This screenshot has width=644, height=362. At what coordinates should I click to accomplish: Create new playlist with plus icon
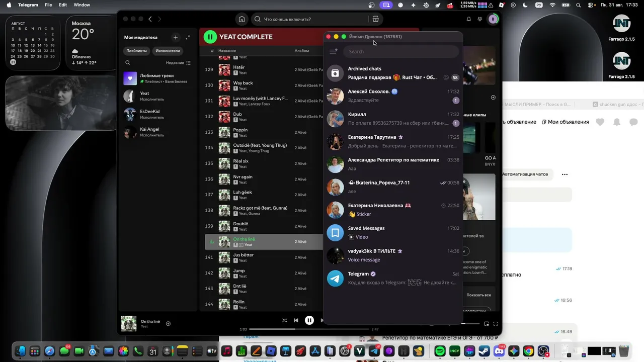pyautogui.click(x=176, y=37)
